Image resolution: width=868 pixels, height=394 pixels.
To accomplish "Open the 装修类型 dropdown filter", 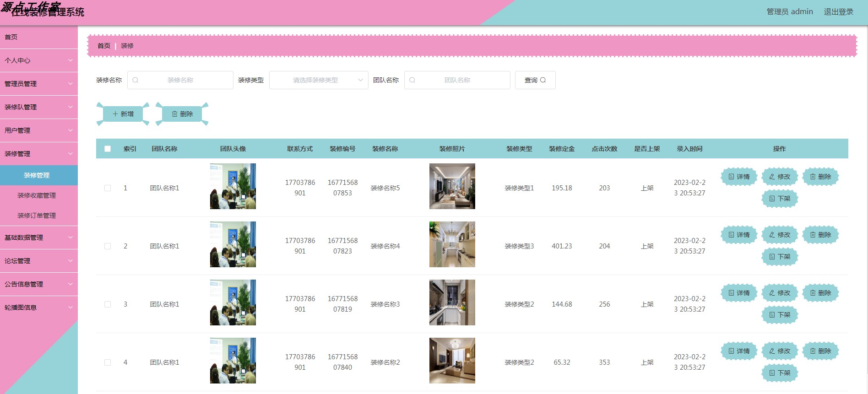I will tap(319, 80).
